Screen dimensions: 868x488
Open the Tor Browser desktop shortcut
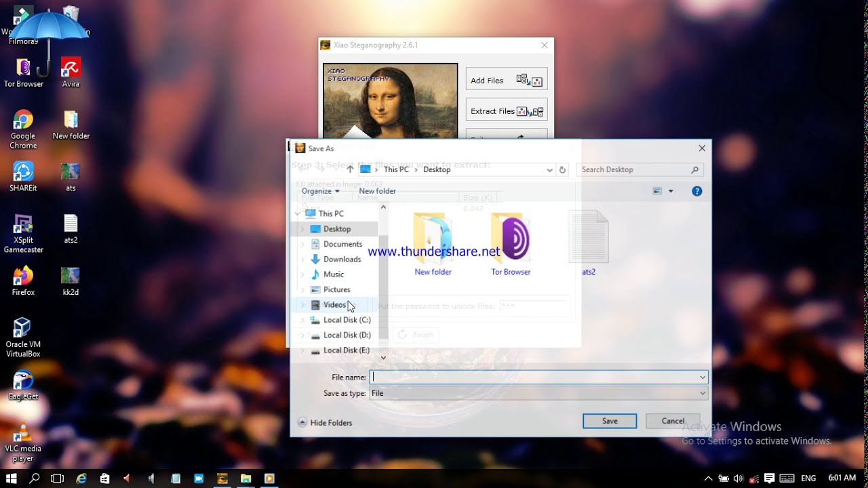click(23, 73)
